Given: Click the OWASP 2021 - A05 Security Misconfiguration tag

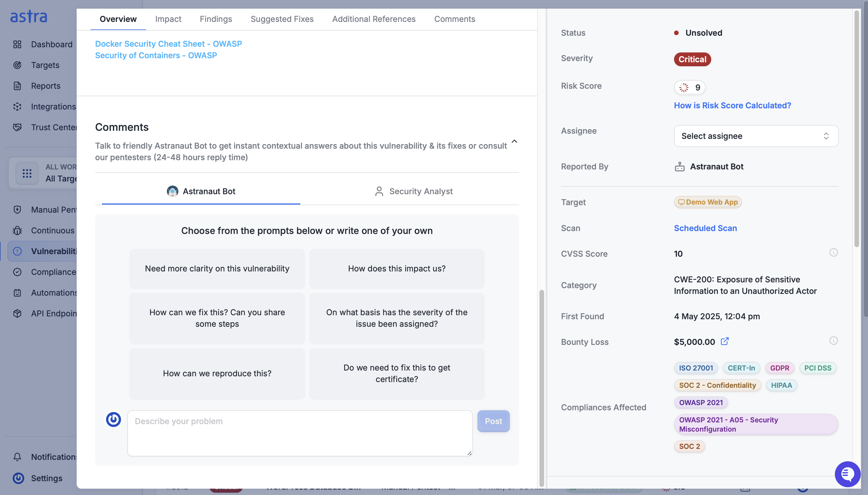Looking at the screenshot, I should [756, 424].
